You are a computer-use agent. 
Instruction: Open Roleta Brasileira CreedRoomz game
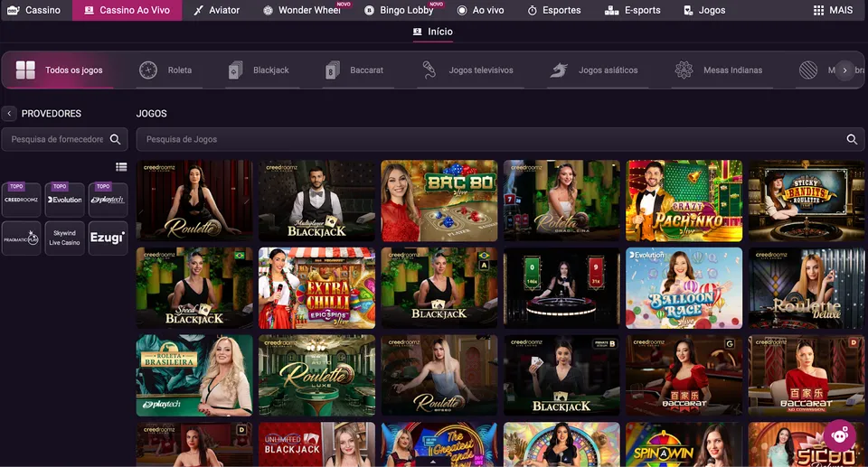pos(561,201)
